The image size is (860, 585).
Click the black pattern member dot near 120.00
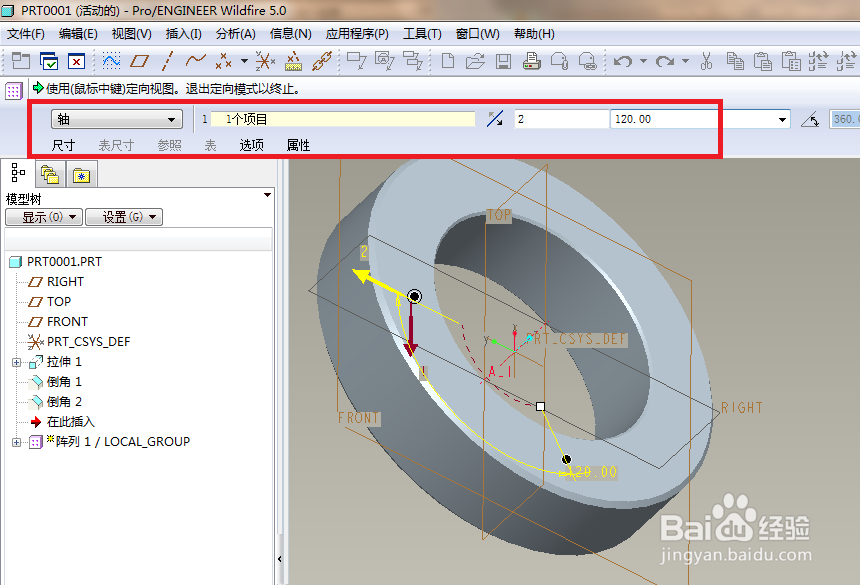click(x=567, y=459)
